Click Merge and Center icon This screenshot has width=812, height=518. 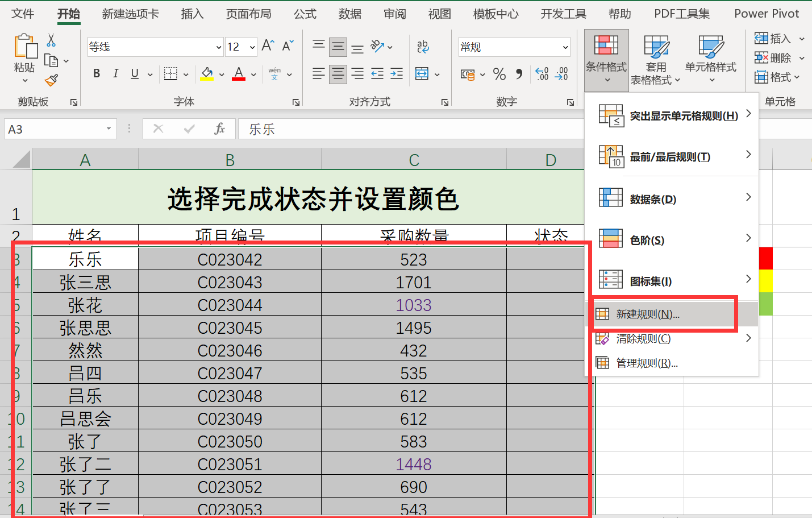pyautogui.click(x=422, y=73)
